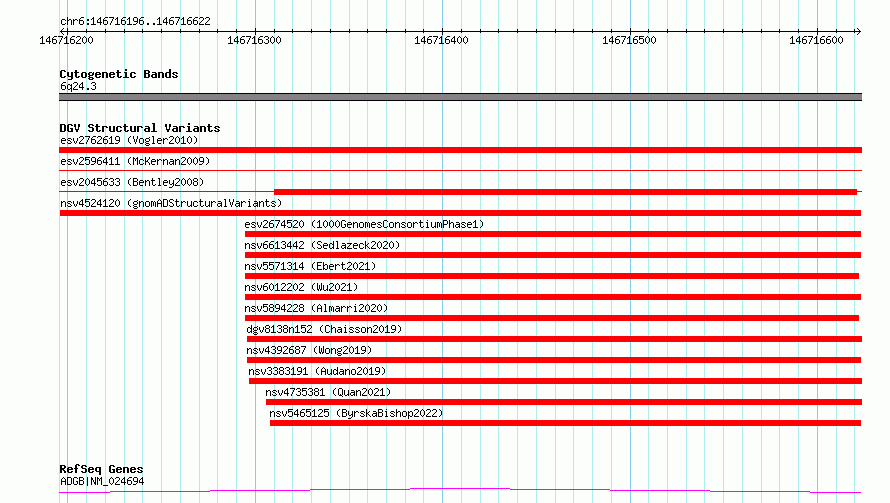Open nsv4524120 (gnomADStructuralVariants) label
890x503 pixels.
click(x=171, y=203)
